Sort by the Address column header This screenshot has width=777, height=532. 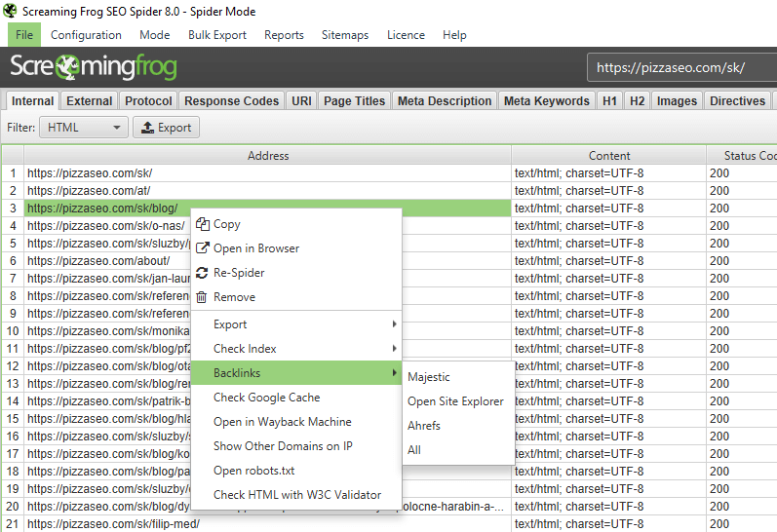(x=267, y=156)
